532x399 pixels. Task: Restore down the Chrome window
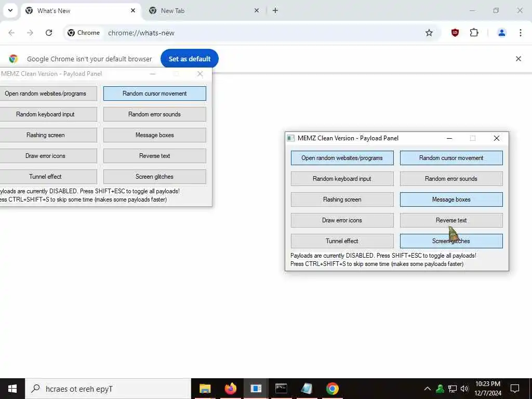pyautogui.click(x=496, y=11)
